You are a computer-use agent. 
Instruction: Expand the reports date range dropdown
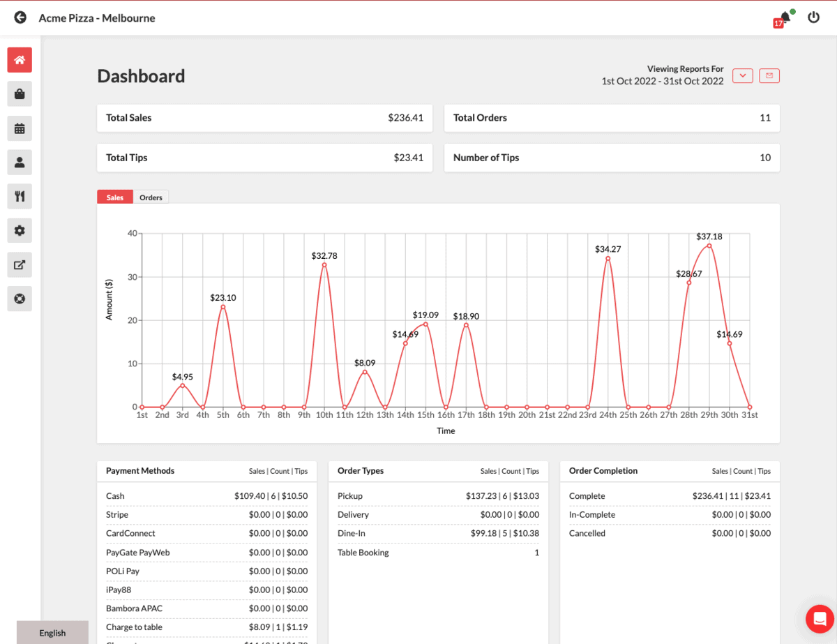pos(742,75)
